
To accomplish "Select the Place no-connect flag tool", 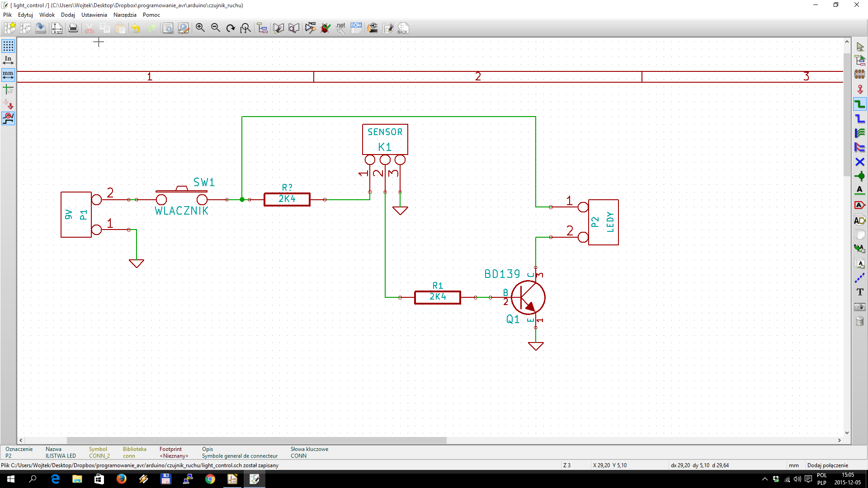I will (860, 162).
